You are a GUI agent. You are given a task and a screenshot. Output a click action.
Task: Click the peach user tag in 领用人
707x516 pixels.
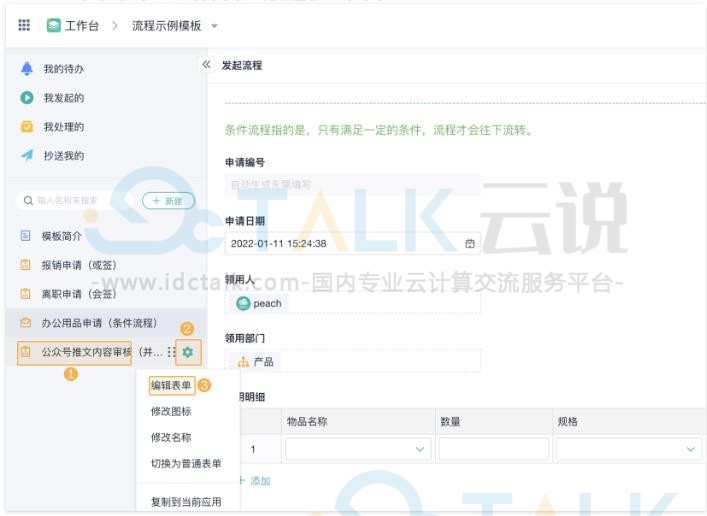click(259, 304)
